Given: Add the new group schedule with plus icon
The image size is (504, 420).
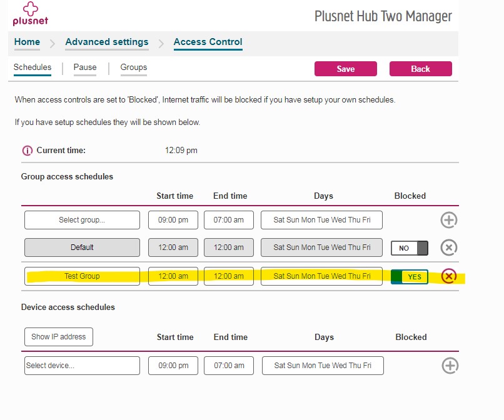Looking at the screenshot, I should [x=449, y=220].
